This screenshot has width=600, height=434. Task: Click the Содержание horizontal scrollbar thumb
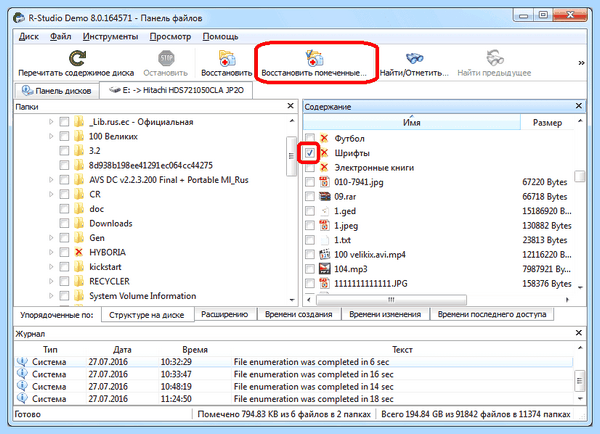pyautogui.click(x=391, y=299)
